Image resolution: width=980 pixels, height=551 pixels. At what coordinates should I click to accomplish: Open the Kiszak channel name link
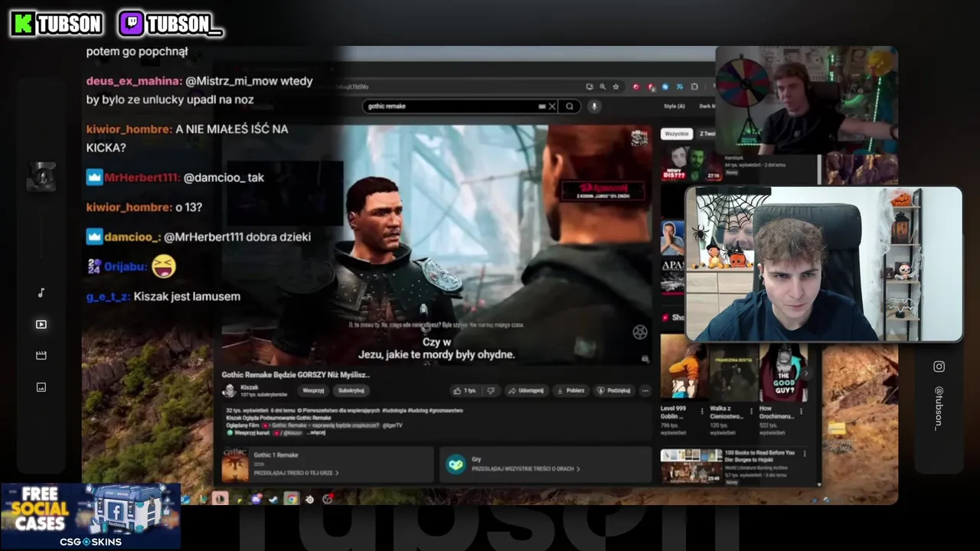[250, 387]
